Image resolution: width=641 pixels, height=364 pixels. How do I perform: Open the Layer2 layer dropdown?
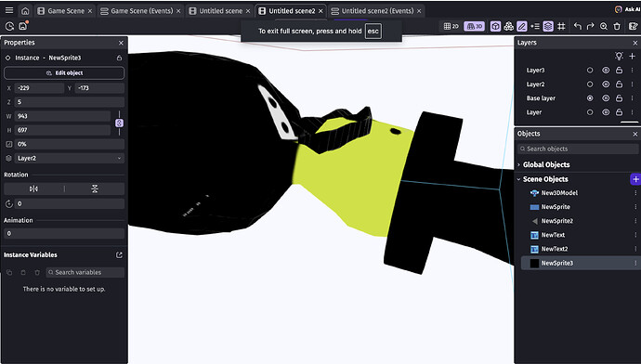click(x=70, y=158)
